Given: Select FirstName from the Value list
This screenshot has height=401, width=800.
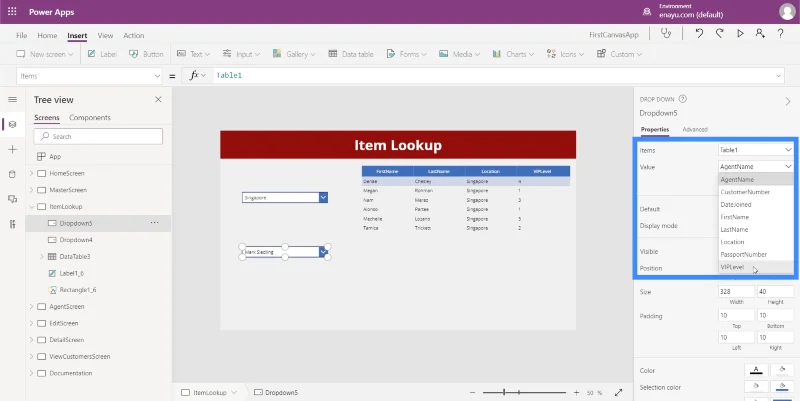Looking at the screenshot, I should [x=756, y=217].
